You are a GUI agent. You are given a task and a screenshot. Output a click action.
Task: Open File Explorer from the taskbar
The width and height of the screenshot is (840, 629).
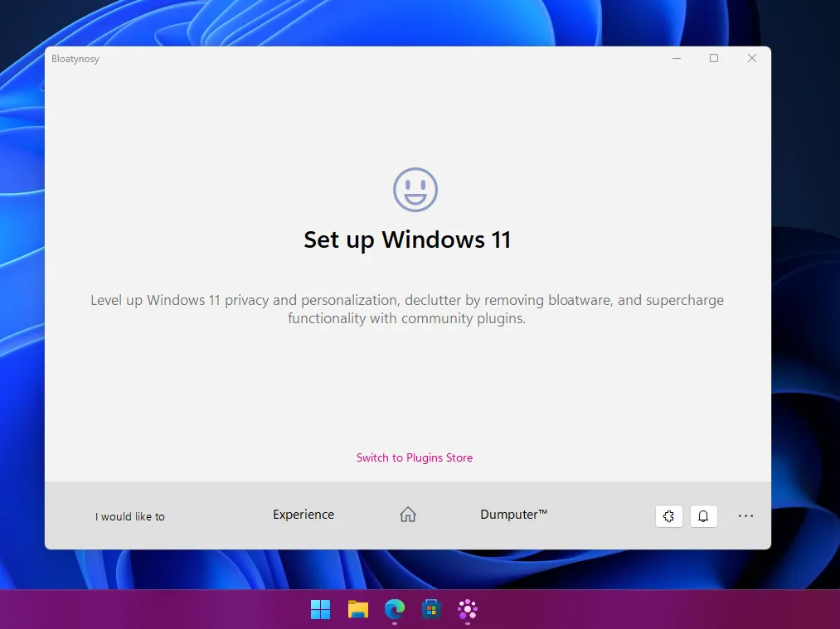[357, 610]
